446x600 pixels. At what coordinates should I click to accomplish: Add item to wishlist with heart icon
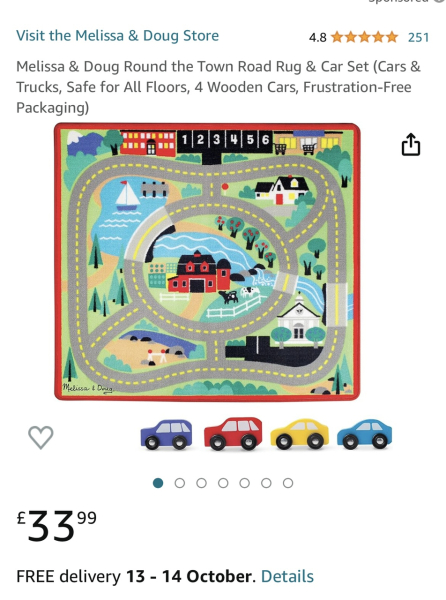[x=41, y=437]
